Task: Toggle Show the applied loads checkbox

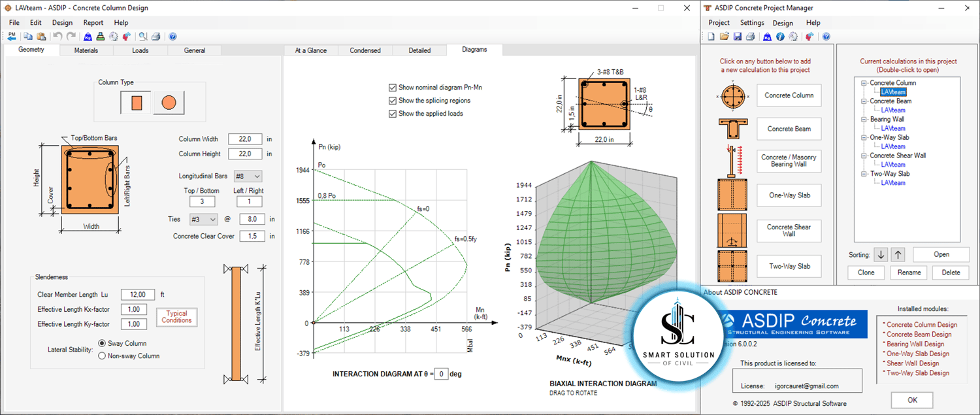Action: tap(393, 114)
